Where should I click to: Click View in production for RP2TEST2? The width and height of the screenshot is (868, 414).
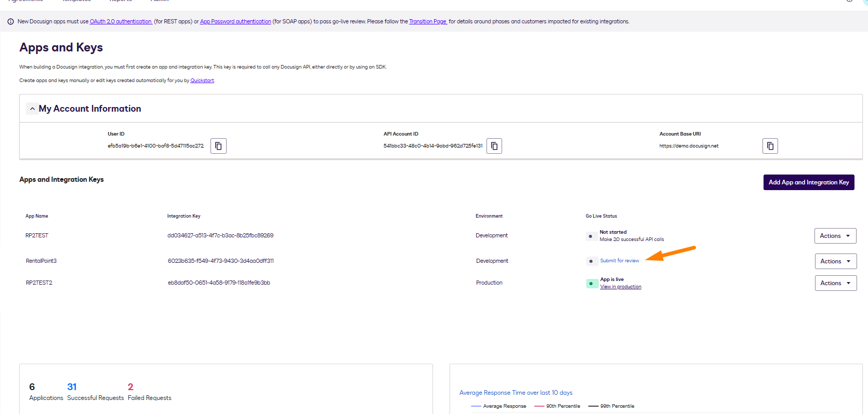click(x=621, y=287)
